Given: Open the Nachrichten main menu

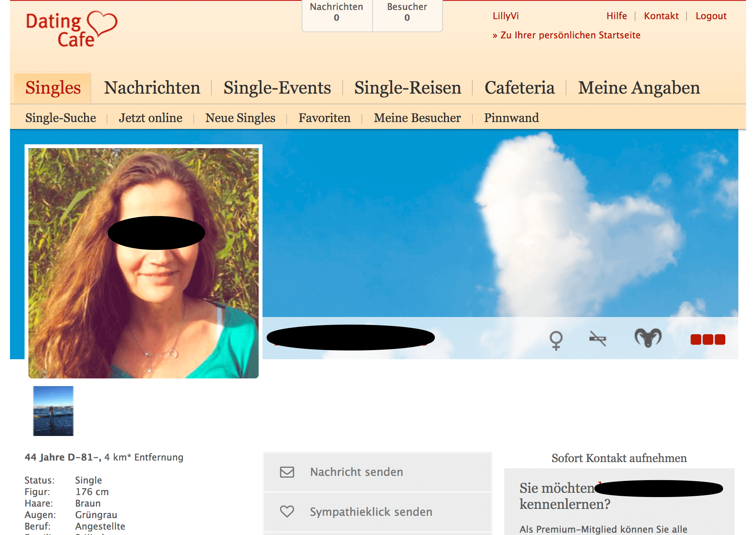Looking at the screenshot, I should [x=152, y=88].
